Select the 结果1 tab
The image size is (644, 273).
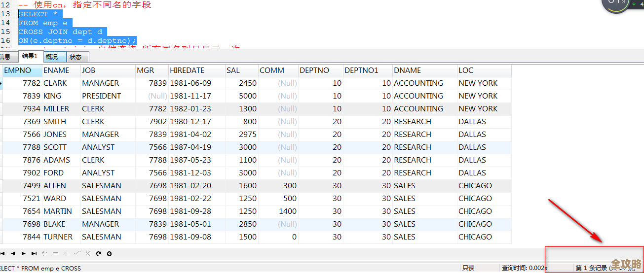point(30,57)
